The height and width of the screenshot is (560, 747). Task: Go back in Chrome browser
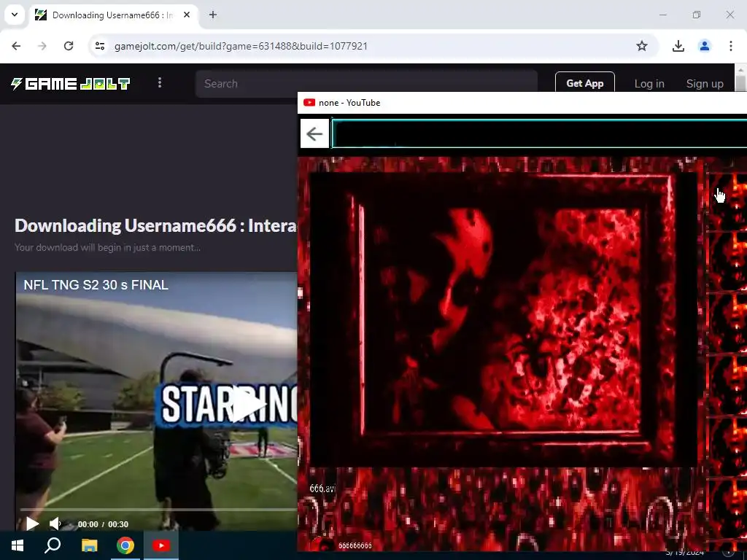[x=16, y=46]
